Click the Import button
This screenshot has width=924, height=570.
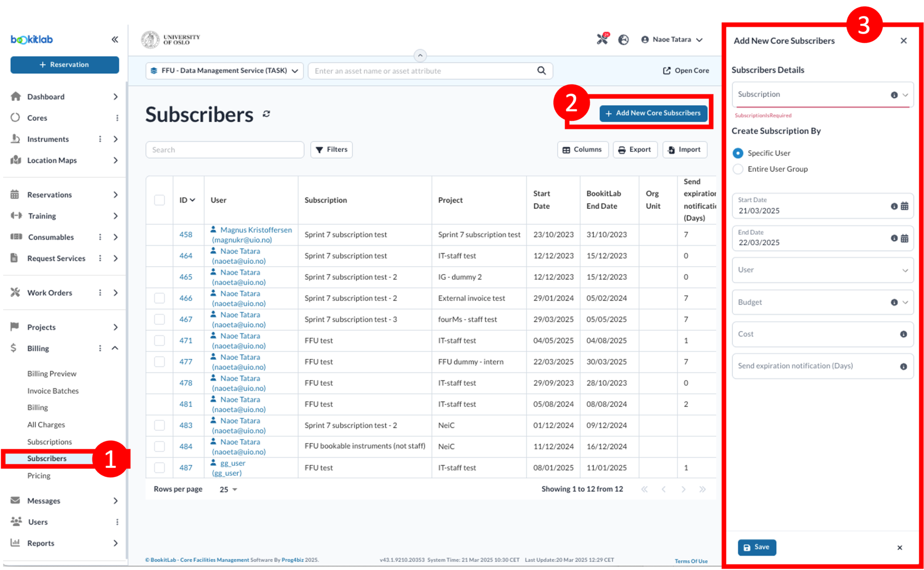pyautogui.click(x=684, y=150)
